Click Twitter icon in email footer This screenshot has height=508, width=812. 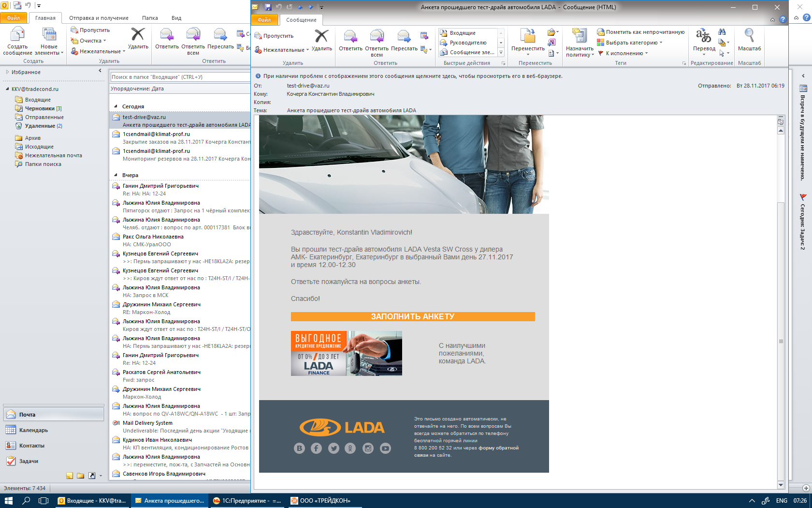[x=333, y=448]
